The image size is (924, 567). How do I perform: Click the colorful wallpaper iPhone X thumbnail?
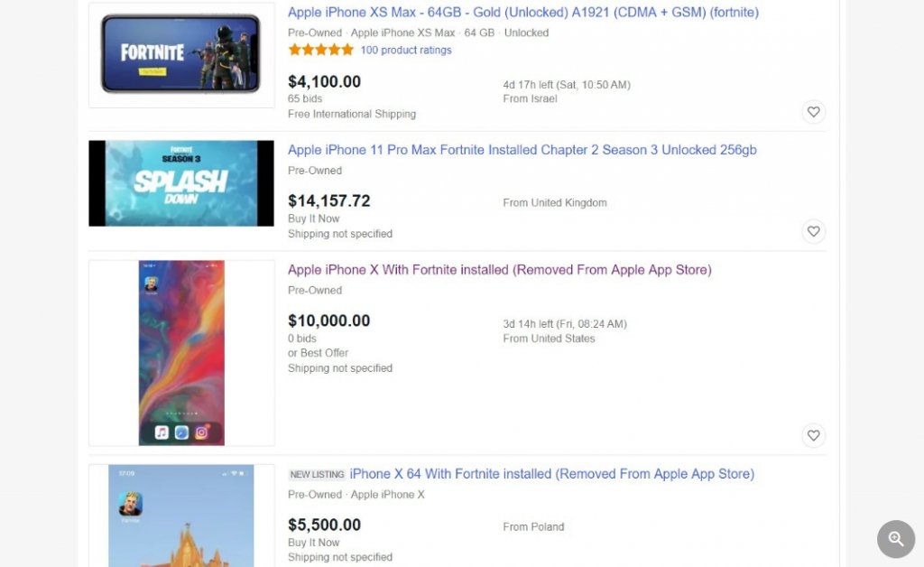(x=181, y=353)
